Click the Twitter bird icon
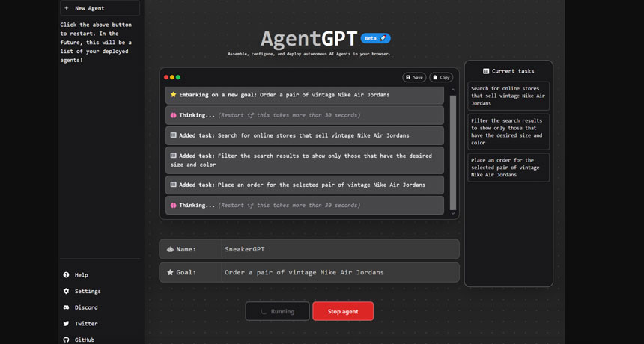644x344 pixels. click(x=66, y=324)
